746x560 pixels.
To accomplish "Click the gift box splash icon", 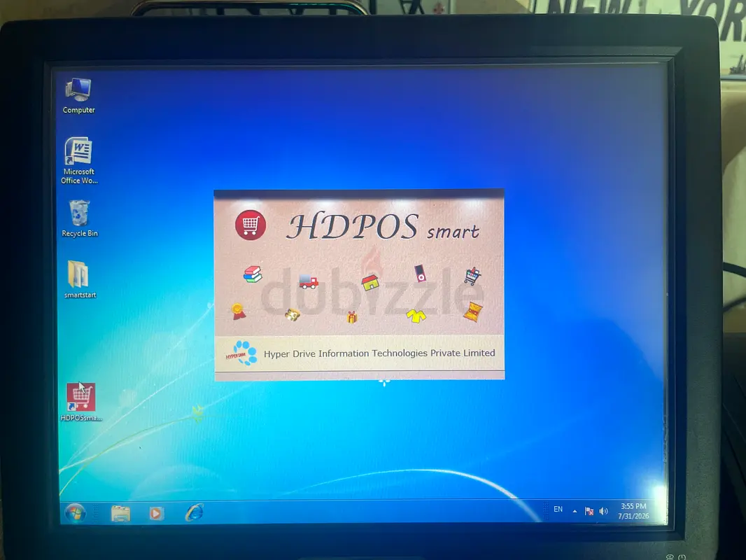I will tap(351, 317).
